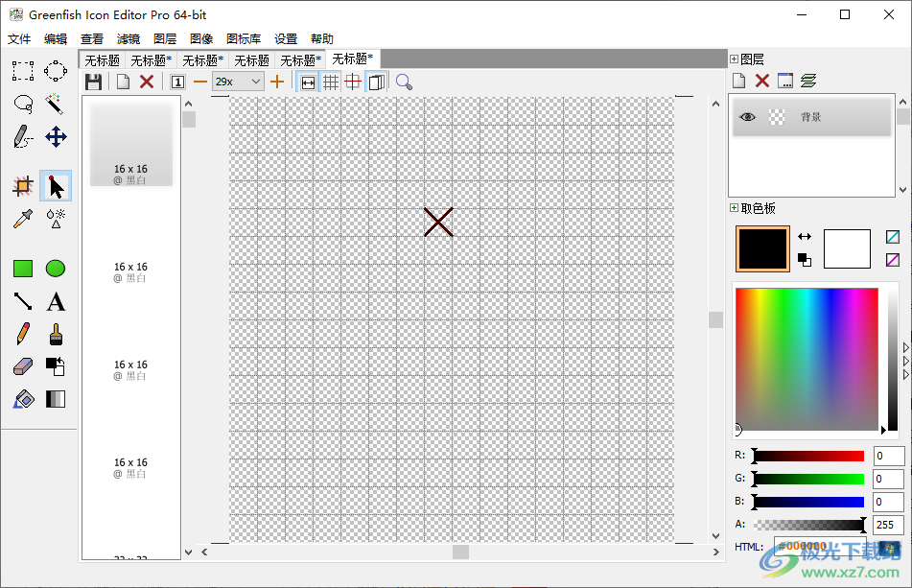Screen dimensions: 912x588
Task: Toggle the pixel grid display
Action: click(x=331, y=82)
